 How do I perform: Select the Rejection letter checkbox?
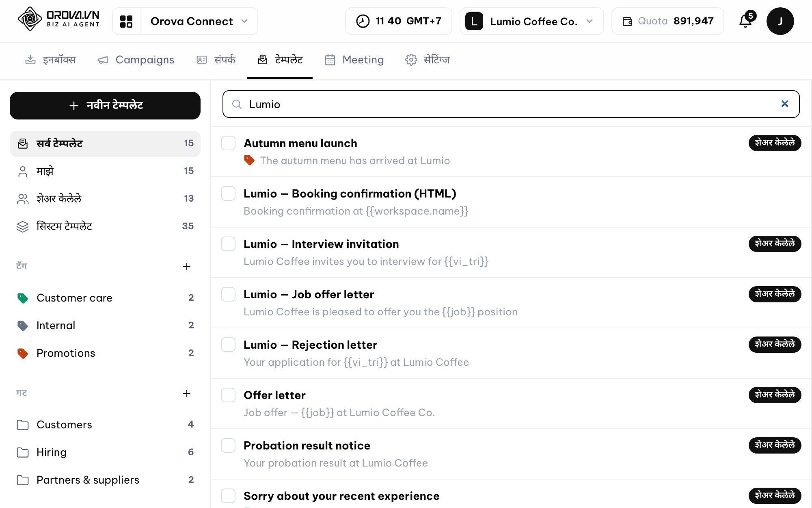[228, 345]
